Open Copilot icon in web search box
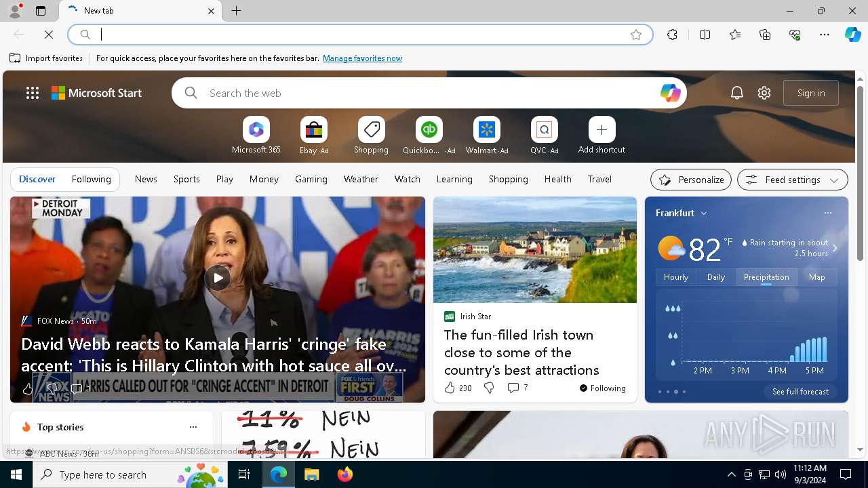This screenshot has height=488, width=868. coord(670,93)
